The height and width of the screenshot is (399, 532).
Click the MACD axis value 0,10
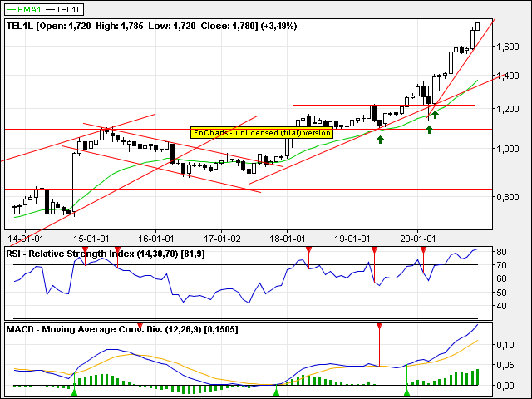(505, 346)
